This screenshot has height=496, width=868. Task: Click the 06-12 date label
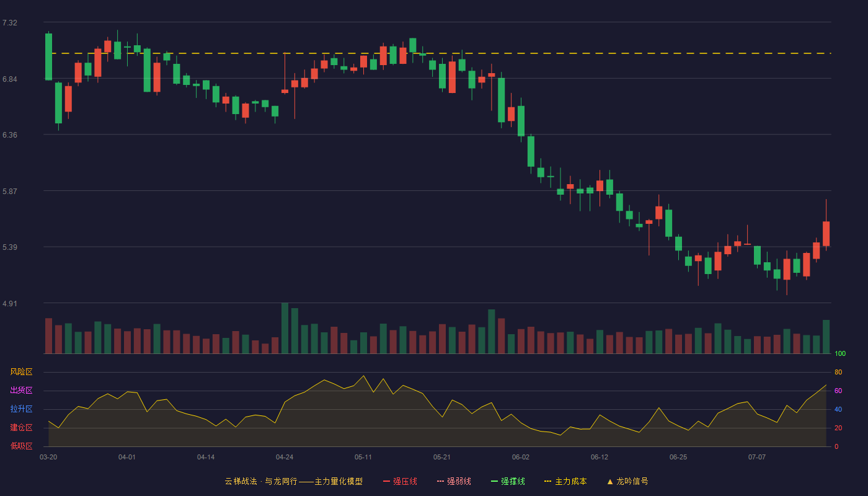600,457
